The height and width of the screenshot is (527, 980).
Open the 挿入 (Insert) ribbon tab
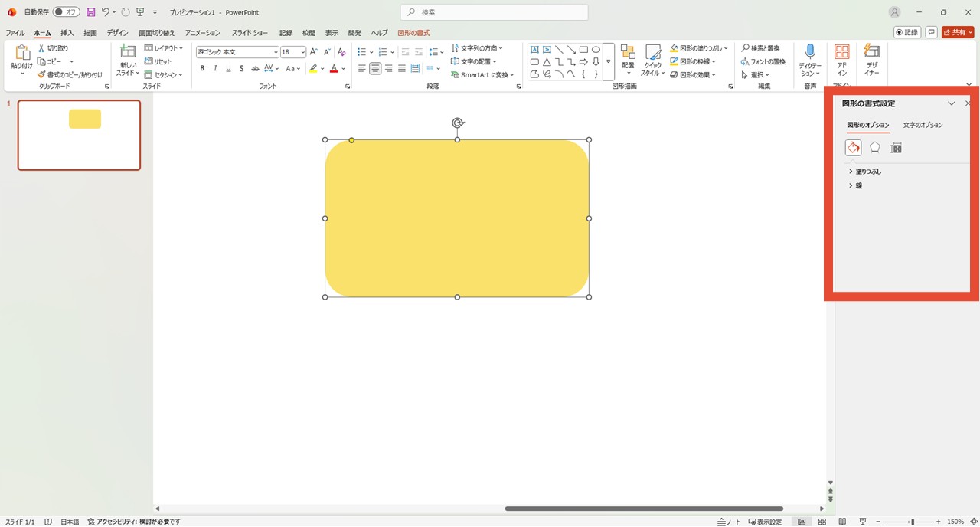coord(67,33)
